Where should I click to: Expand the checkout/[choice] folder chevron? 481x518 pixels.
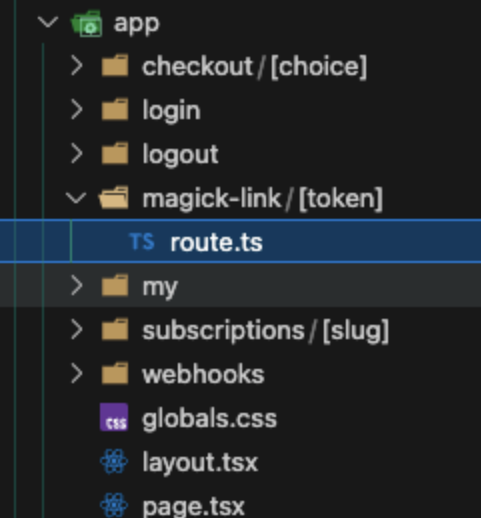point(77,65)
